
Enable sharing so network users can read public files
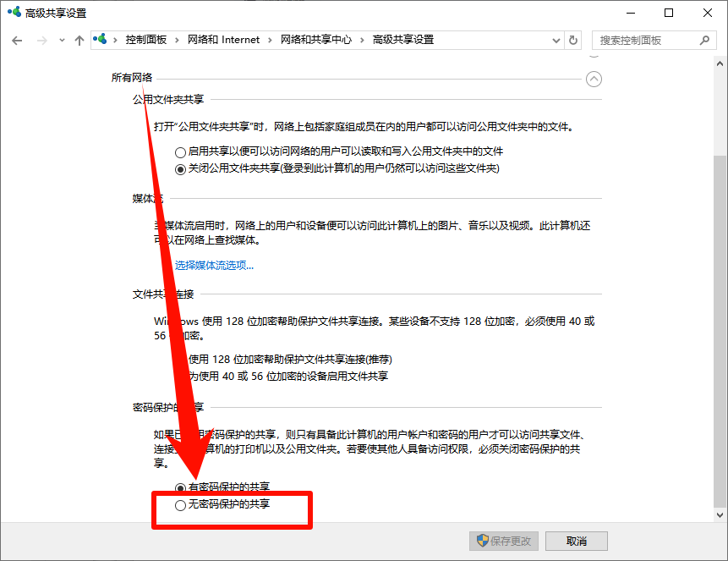click(178, 151)
